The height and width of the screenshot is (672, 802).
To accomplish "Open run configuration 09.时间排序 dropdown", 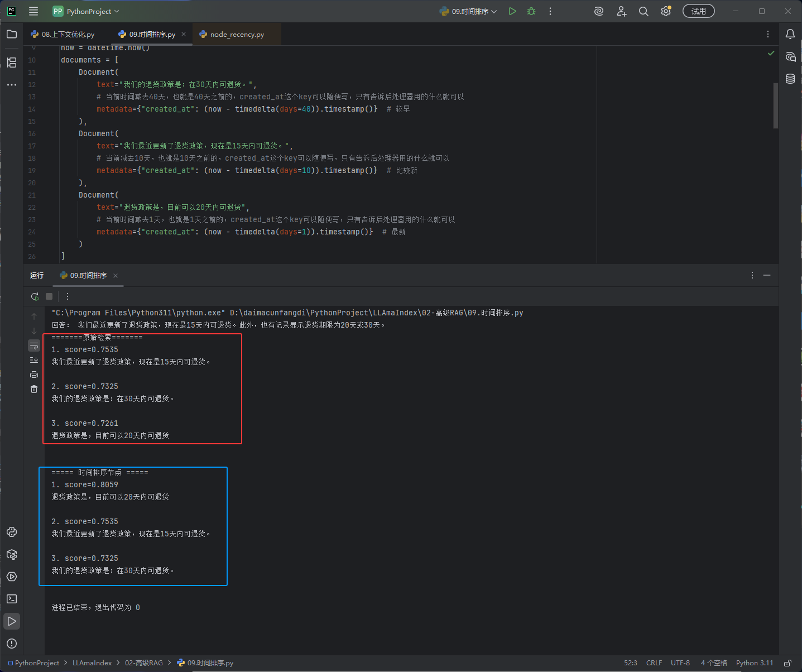I will tap(468, 11).
